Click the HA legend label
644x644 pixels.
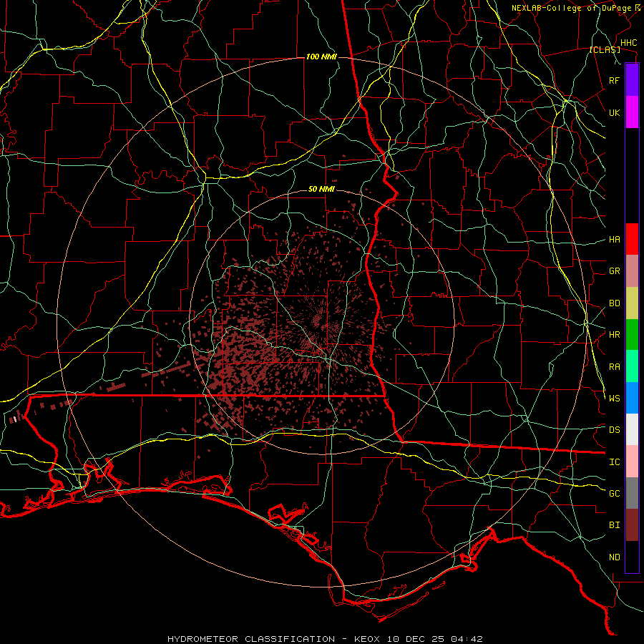click(615, 240)
